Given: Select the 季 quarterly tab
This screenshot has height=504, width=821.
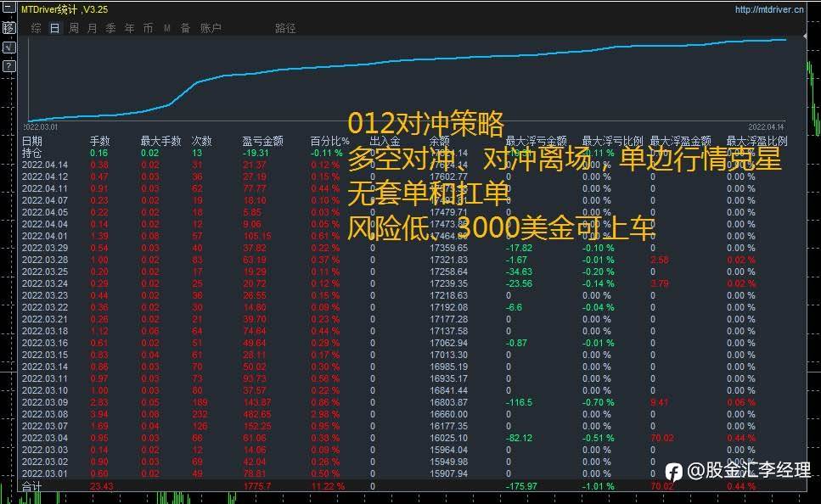Looking at the screenshot, I should coord(111,28).
